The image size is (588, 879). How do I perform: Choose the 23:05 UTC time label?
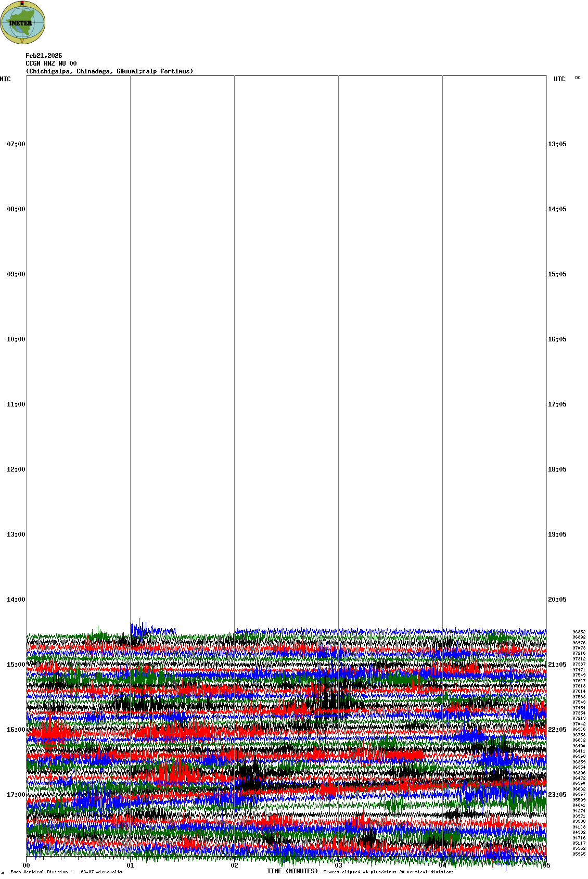pyautogui.click(x=557, y=795)
